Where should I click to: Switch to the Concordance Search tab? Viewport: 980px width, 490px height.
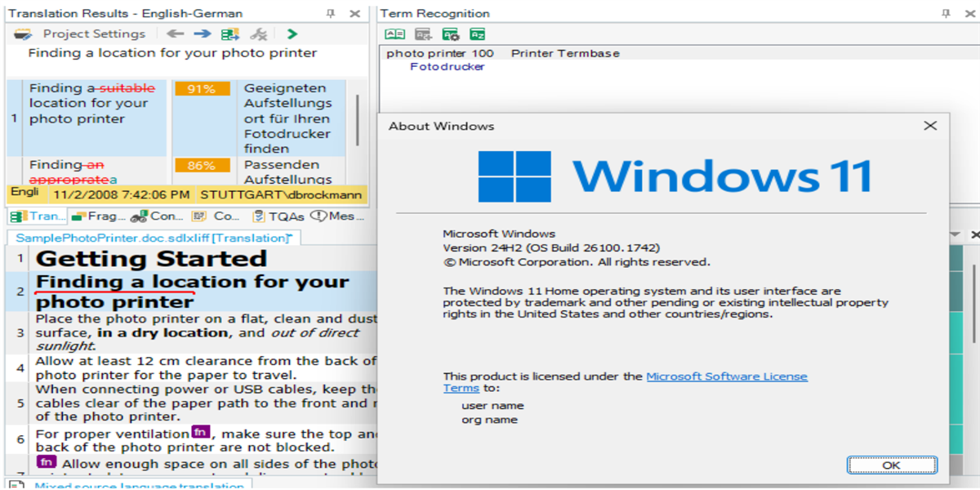156,216
